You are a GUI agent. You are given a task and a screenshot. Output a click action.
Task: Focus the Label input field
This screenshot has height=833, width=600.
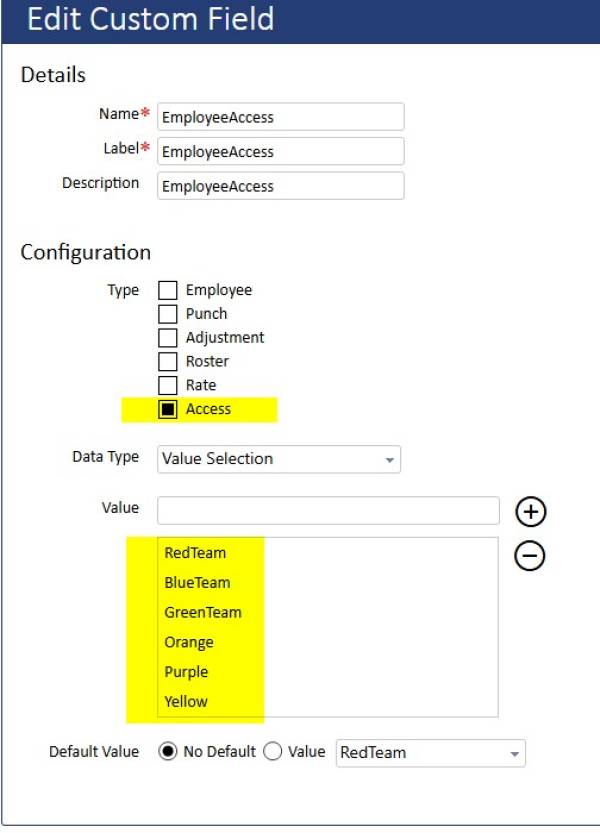pos(280,151)
